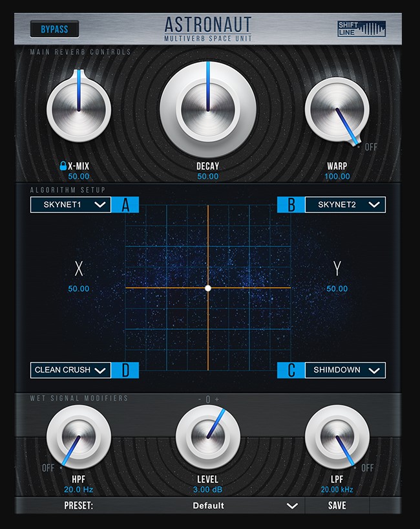The height and width of the screenshot is (529, 420).
Task: Adjust the X-MIX knob
Action: coord(79,109)
